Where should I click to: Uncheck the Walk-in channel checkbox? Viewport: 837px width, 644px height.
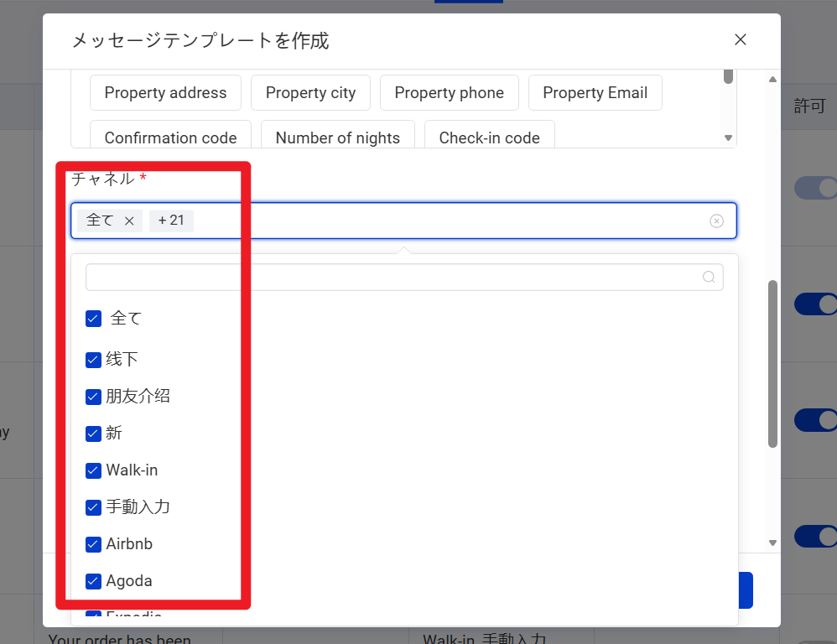point(93,470)
